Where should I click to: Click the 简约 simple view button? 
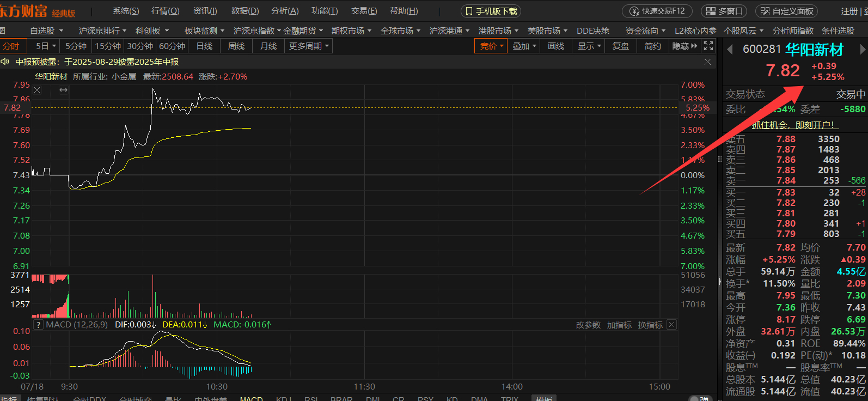(x=653, y=46)
